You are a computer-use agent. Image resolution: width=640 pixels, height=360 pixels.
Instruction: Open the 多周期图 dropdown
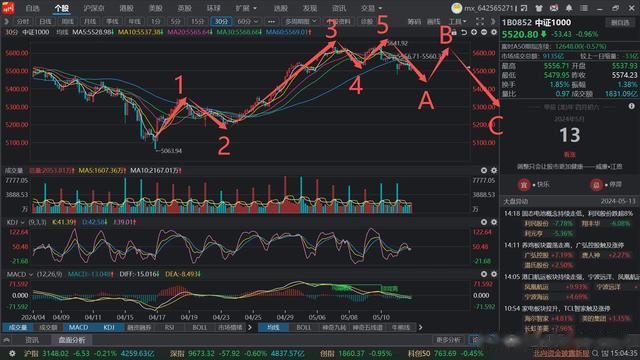click(x=301, y=21)
